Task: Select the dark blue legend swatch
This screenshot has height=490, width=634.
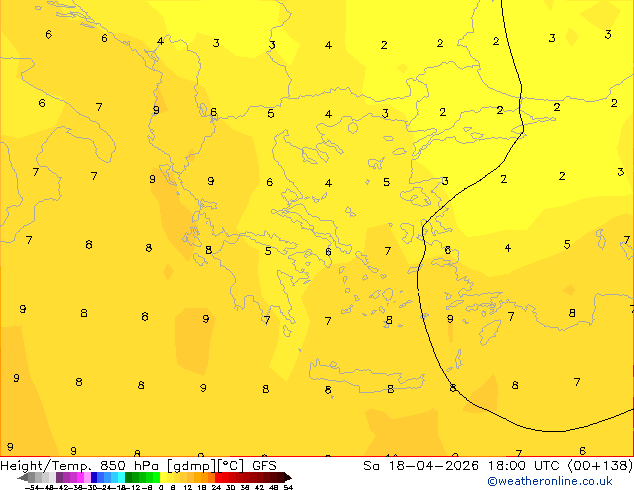Action: pyautogui.click(x=94, y=478)
